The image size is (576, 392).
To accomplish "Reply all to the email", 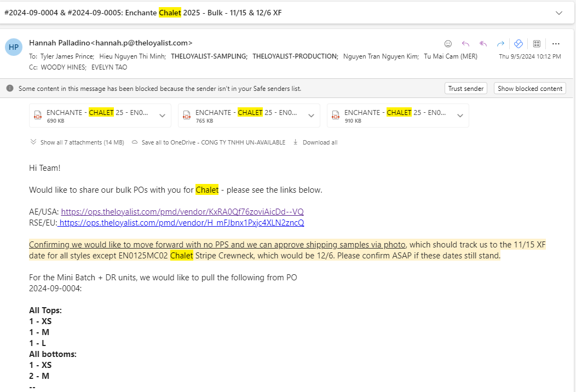I will coord(483,44).
